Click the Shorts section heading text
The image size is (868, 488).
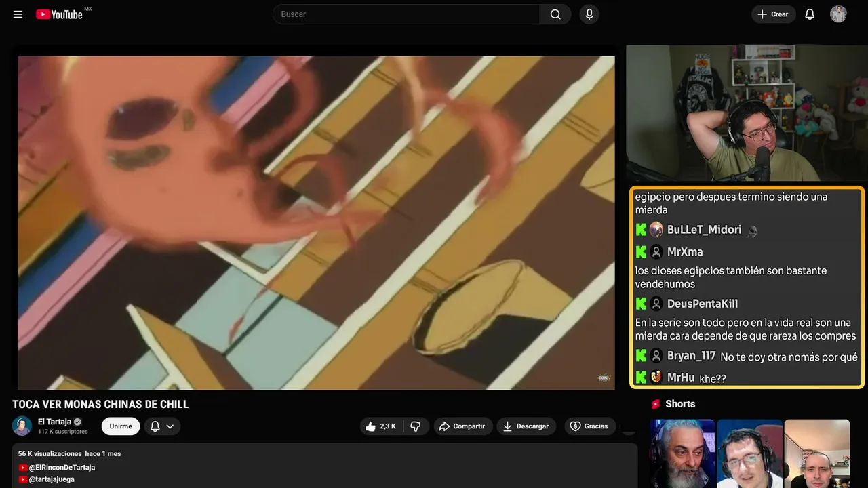[x=680, y=404]
